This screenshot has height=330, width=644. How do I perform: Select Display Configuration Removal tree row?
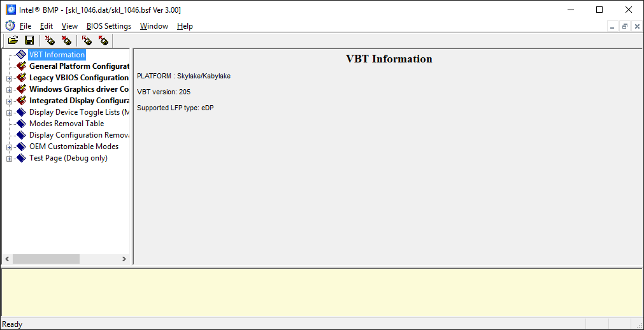click(x=79, y=135)
